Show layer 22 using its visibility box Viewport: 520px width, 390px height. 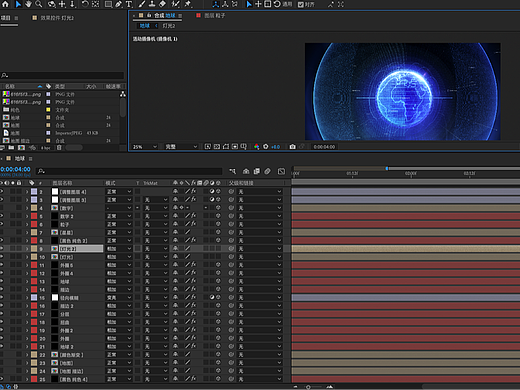click(x=2, y=354)
